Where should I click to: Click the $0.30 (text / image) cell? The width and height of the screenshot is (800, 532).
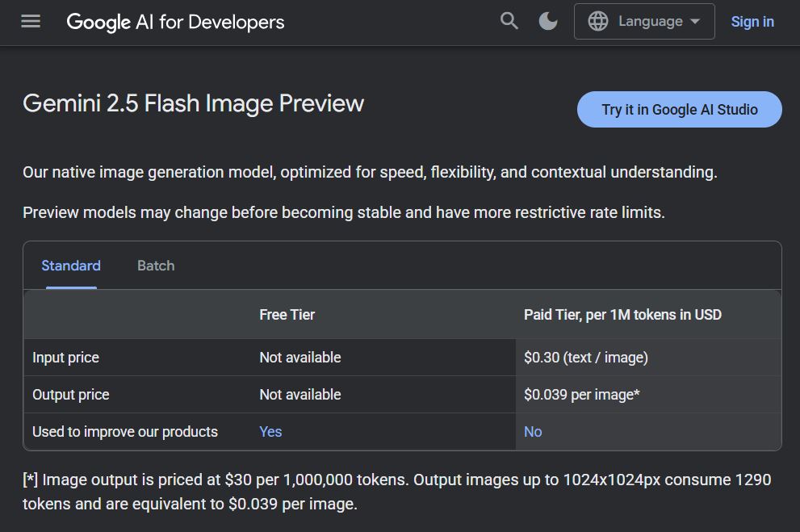point(585,358)
